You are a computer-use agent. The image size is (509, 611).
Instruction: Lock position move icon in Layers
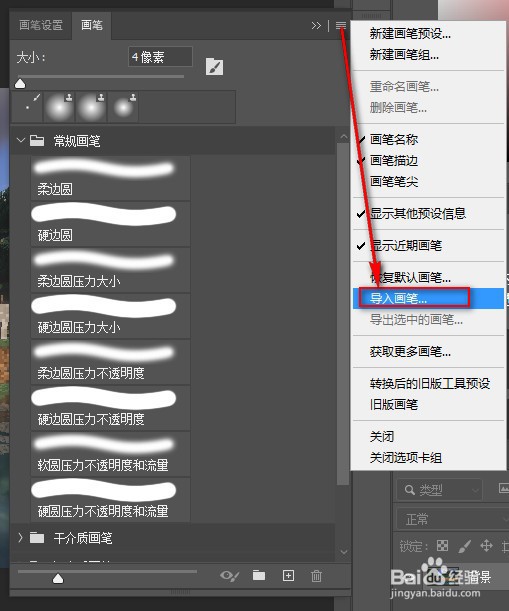(486, 545)
